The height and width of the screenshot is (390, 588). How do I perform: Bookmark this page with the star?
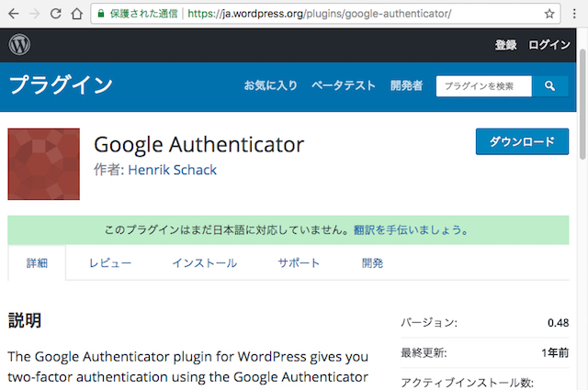pos(549,14)
